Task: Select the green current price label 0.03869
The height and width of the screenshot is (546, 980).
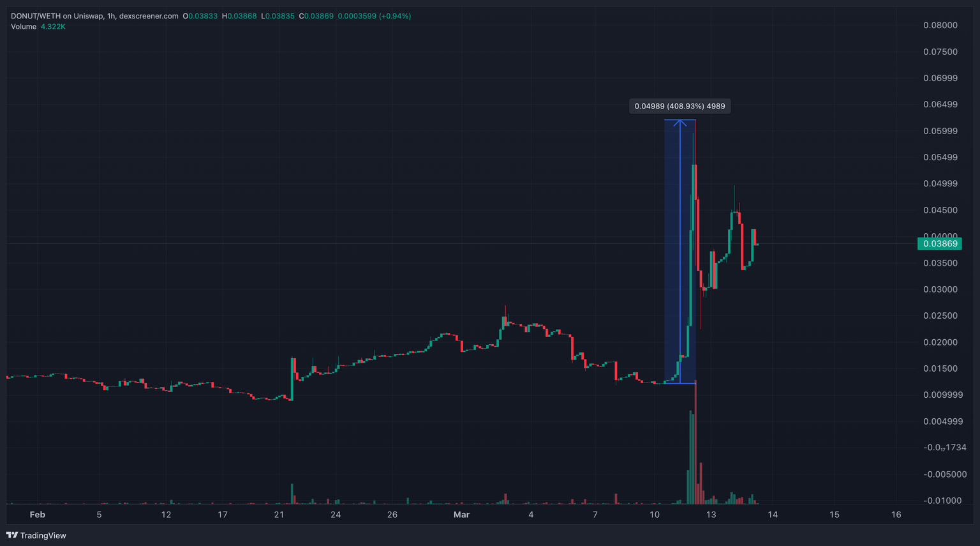Action: 939,243
